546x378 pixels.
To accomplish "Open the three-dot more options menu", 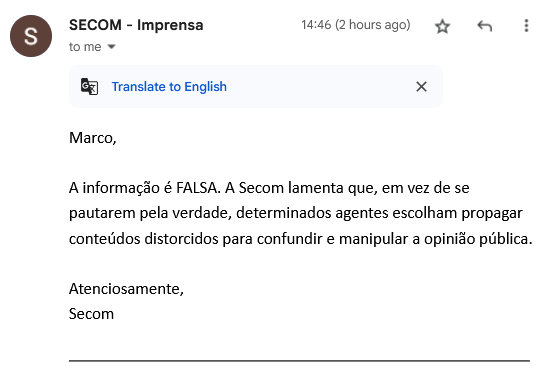I will [x=526, y=26].
